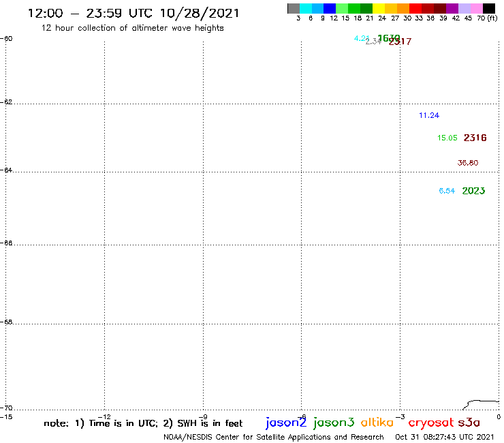This screenshot has width=504, height=443.
Task: Click the black swatch at the scale end
Action: coord(489,8)
